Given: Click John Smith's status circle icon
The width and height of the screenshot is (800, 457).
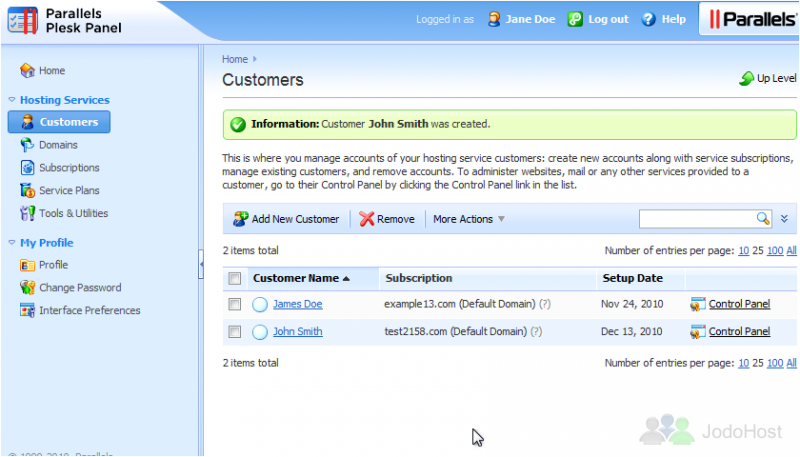Looking at the screenshot, I should [x=260, y=332].
